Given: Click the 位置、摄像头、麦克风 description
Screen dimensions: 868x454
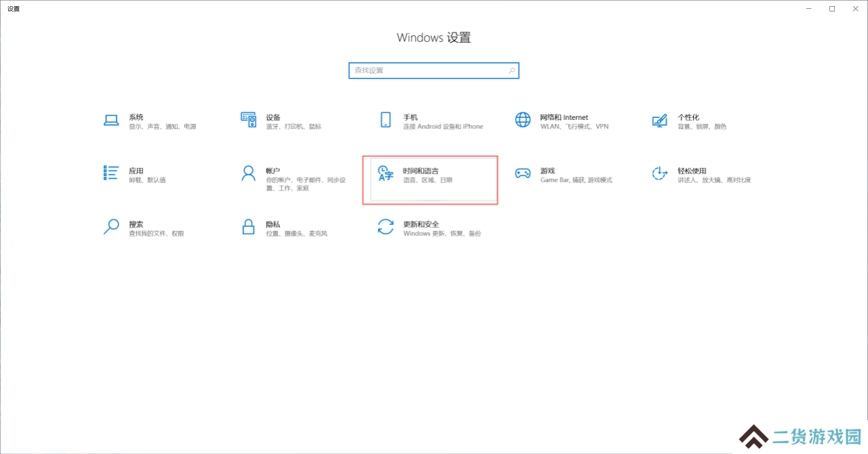Looking at the screenshot, I should 296,234.
